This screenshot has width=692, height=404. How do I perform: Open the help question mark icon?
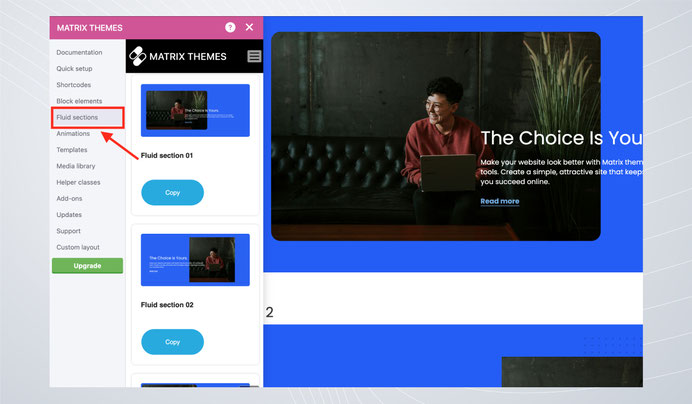[x=230, y=27]
